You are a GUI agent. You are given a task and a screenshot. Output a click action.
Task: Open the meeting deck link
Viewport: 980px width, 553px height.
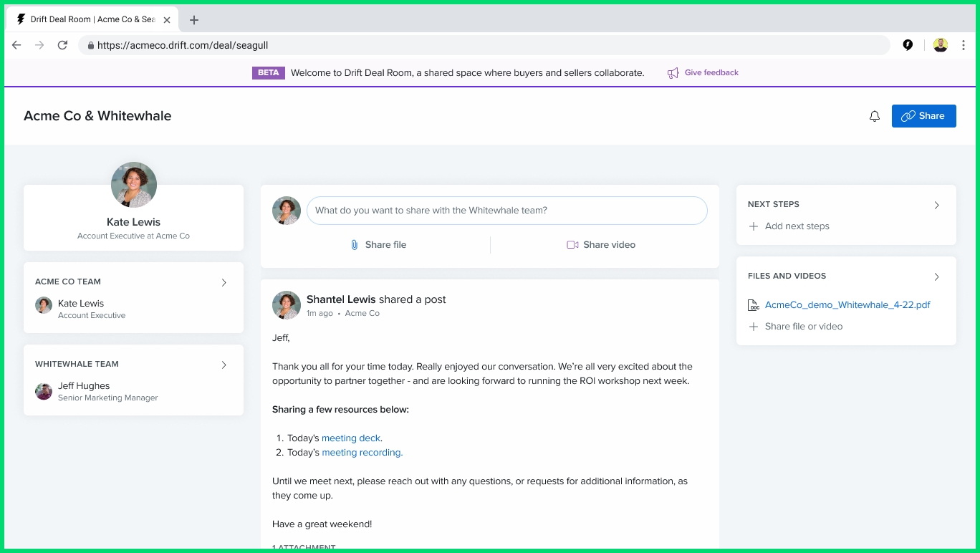click(x=351, y=438)
